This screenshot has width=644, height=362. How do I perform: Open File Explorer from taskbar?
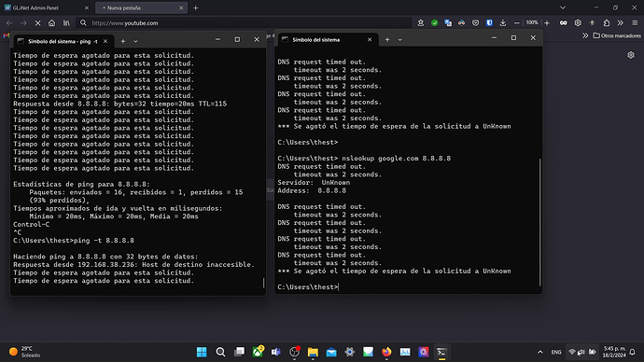tap(313, 352)
